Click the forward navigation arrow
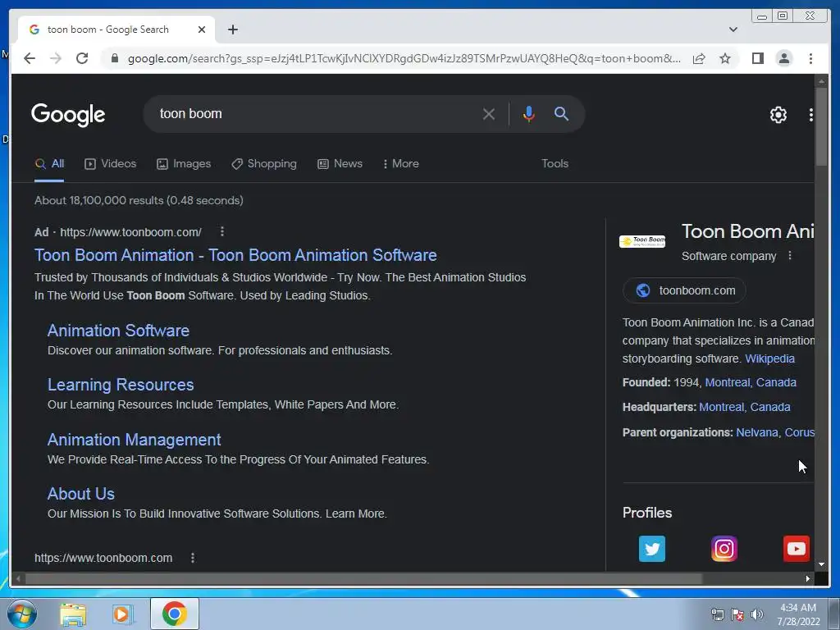The image size is (840, 630). point(56,58)
